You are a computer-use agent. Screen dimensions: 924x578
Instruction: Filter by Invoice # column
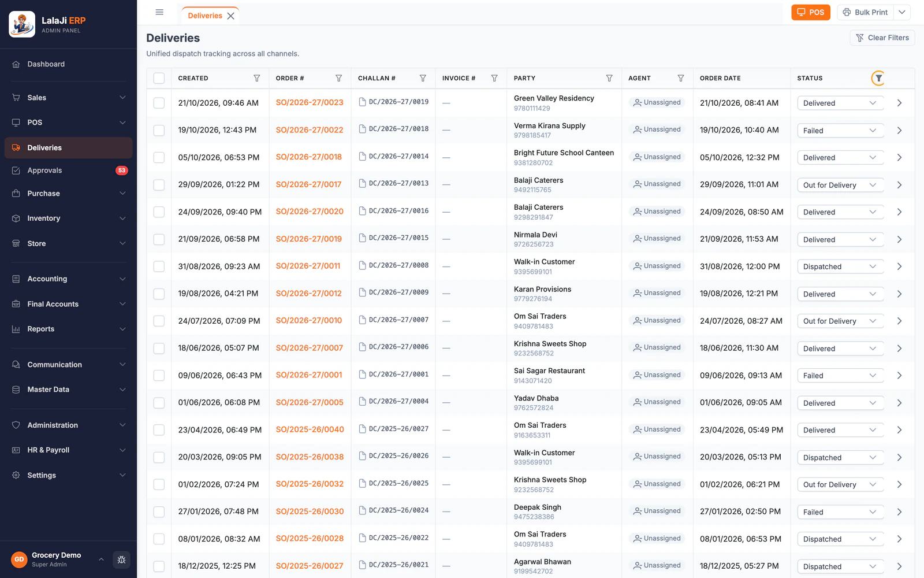coord(494,78)
